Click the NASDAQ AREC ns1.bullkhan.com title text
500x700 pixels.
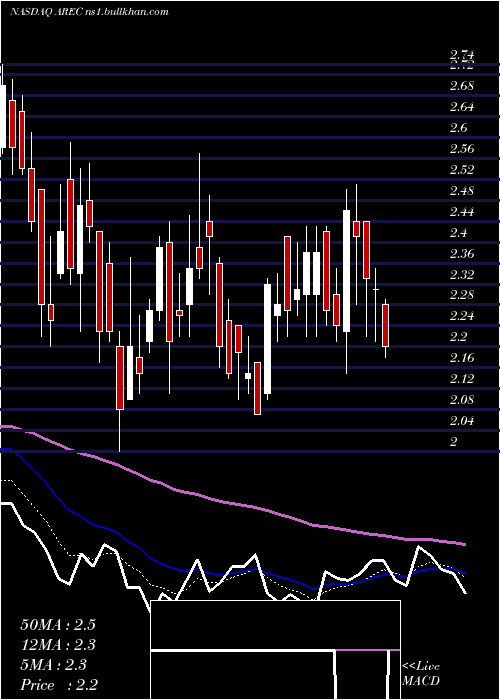[89, 12]
